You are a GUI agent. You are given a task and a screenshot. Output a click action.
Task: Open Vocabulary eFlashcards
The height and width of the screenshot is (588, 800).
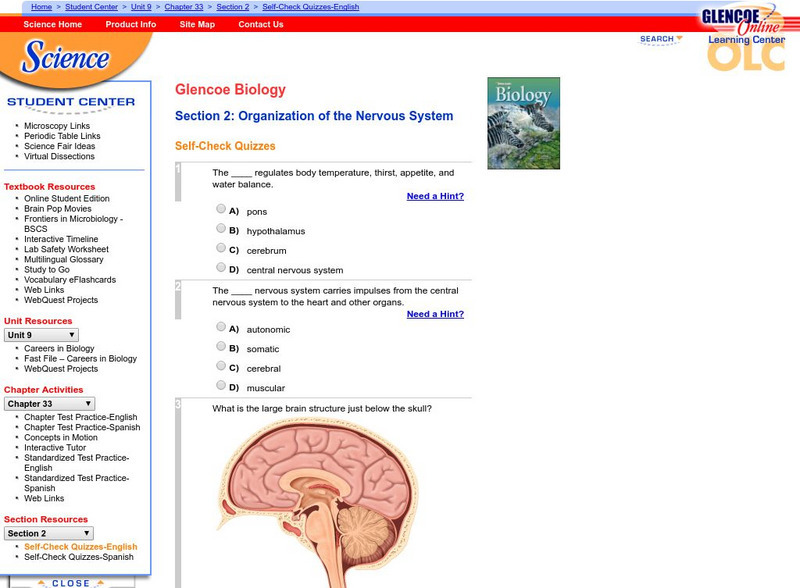point(70,280)
